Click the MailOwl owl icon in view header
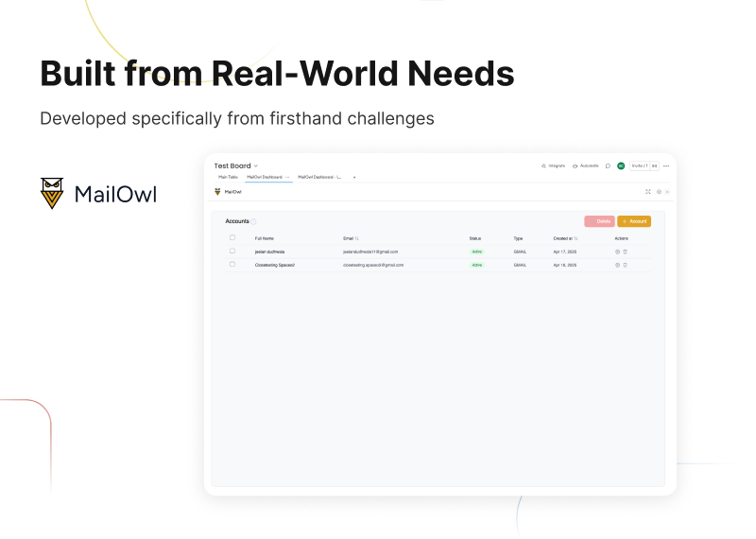756x539 pixels. pos(217,192)
